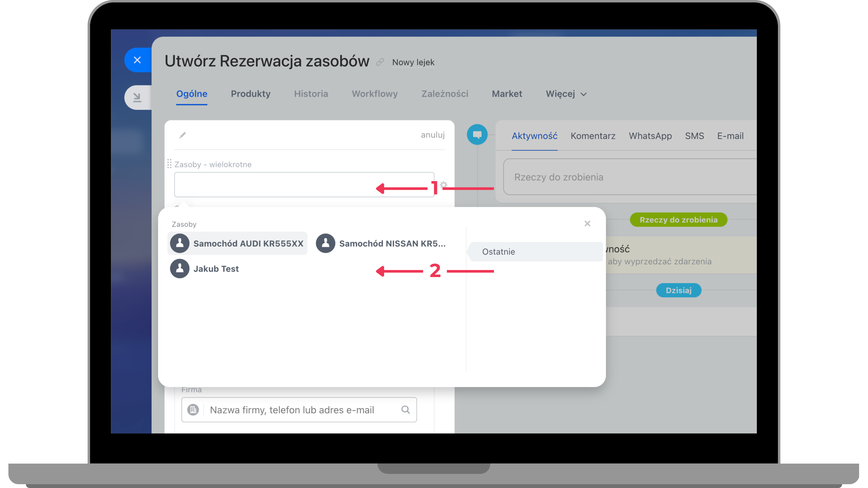Click the company building icon in Firma field
The height and width of the screenshot is (488, 868).
click(193, 410)
